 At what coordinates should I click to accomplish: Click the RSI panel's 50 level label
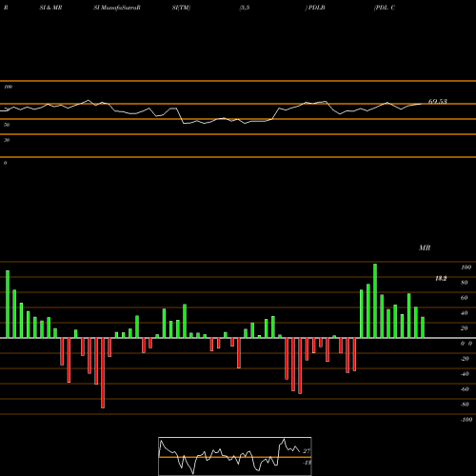tap(7, 125)
